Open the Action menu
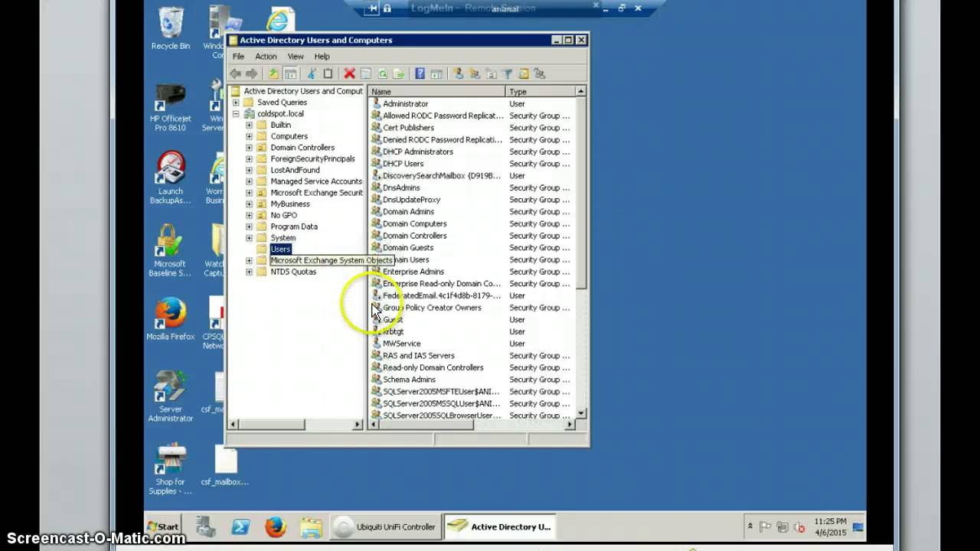 266,57
